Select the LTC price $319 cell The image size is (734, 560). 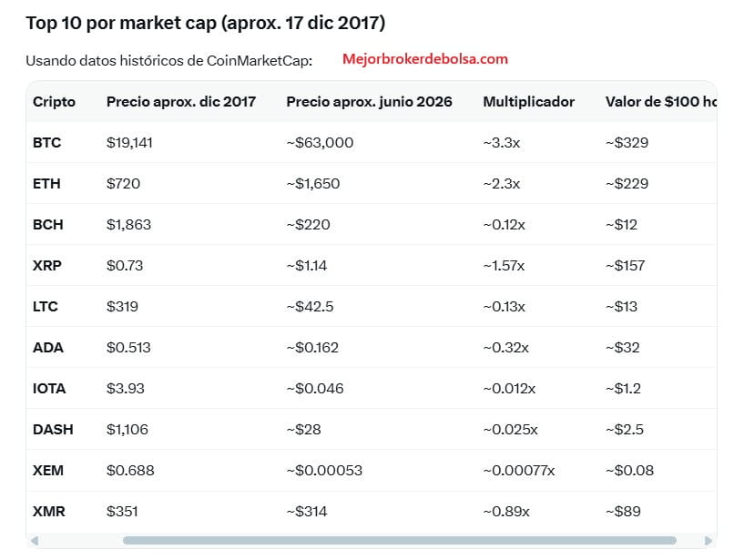(122, 307)
